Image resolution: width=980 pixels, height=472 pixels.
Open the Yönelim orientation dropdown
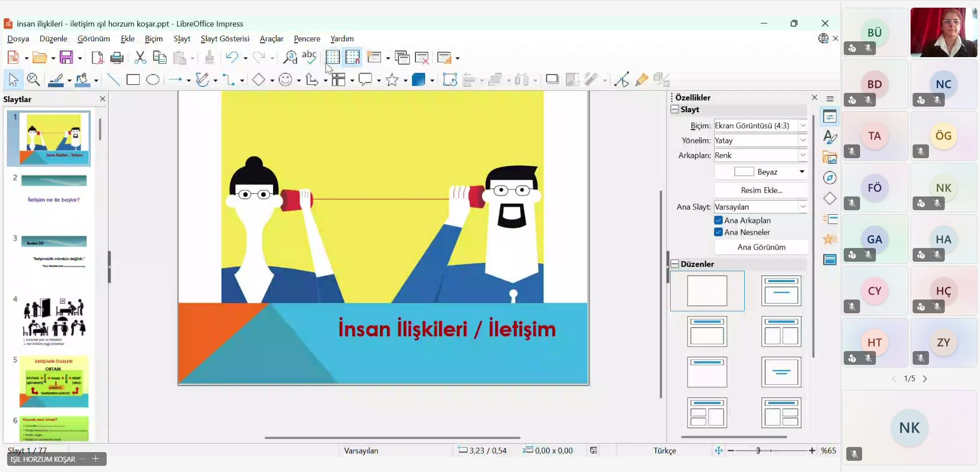click(x=803, y=140)
